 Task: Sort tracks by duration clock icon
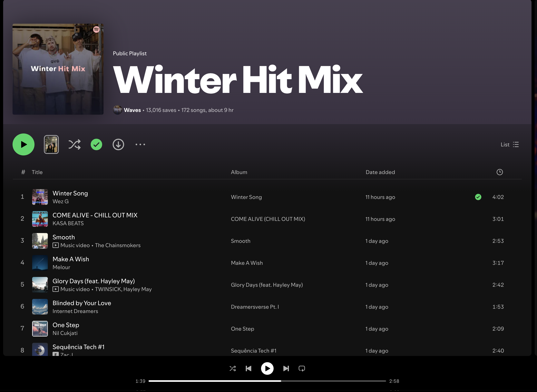coord(500,172)
